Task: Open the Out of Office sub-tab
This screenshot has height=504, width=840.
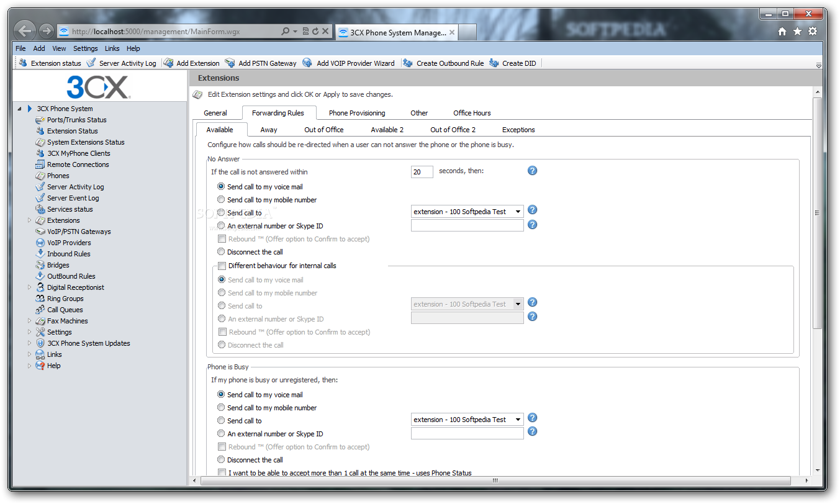Action: click(324, 130)
